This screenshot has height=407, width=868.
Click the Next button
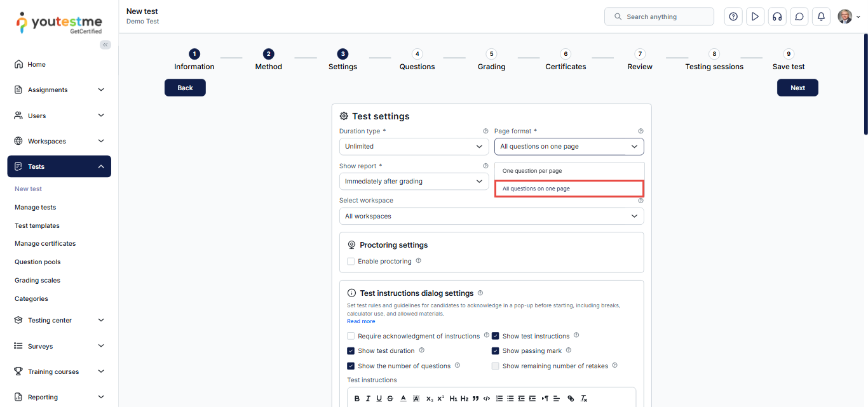tap(797, 88)
